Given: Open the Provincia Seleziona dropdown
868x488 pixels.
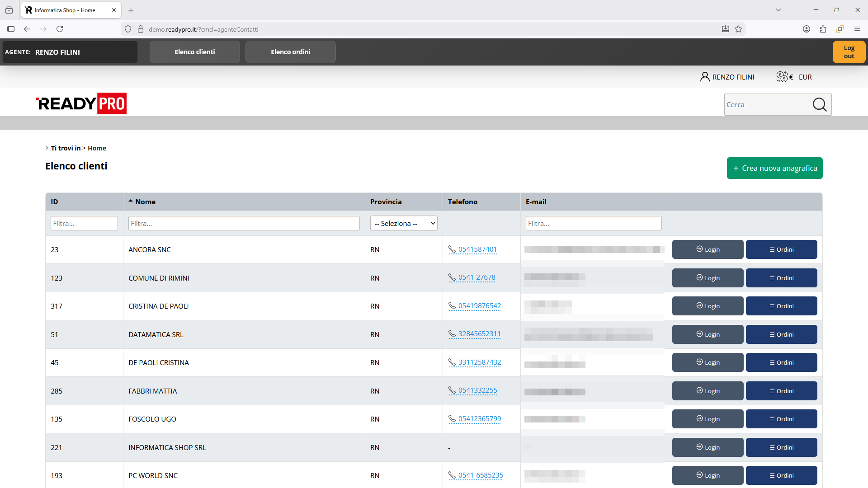Looking at the screenshot, I should 404,223.
